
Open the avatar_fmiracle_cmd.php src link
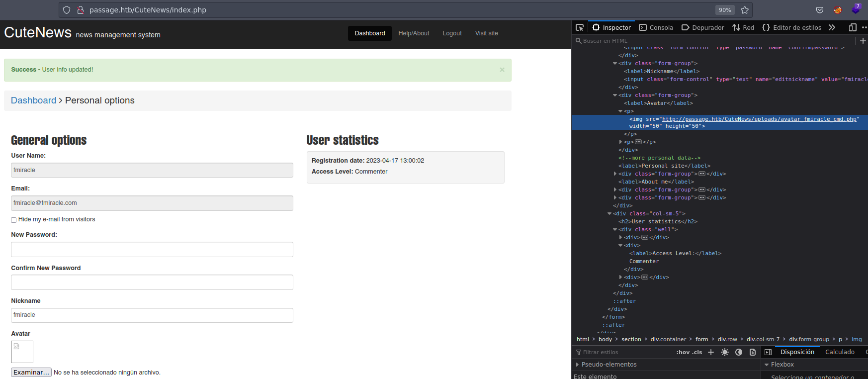(759, 119)
